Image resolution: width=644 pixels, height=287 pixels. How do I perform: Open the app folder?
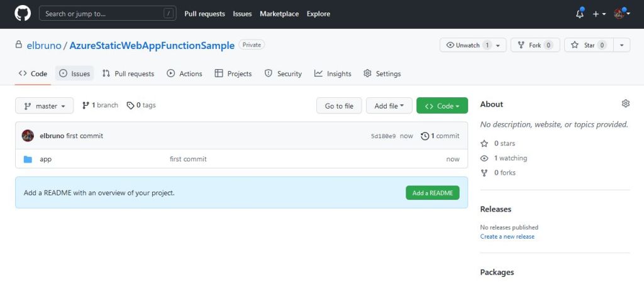pyautogui.click(x=45, y=159)
